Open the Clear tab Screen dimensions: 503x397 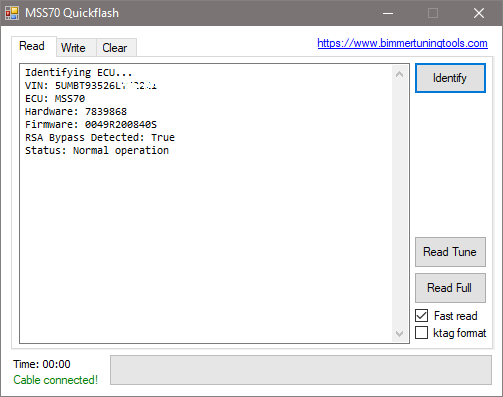(116, 48)
